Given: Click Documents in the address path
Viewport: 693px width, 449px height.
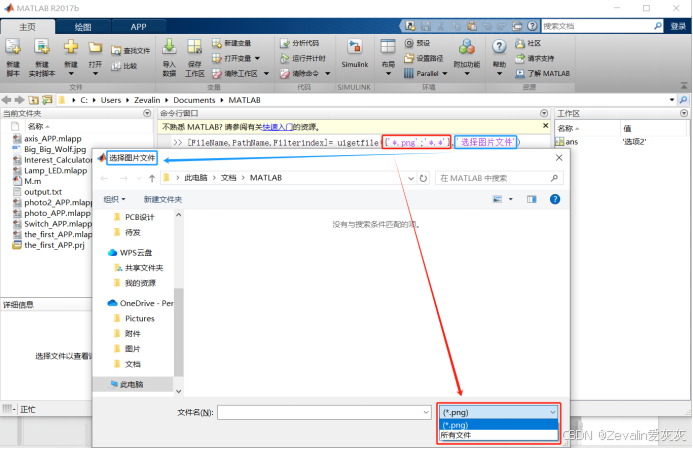Looking at the screenshot, I should pos(194,100).
